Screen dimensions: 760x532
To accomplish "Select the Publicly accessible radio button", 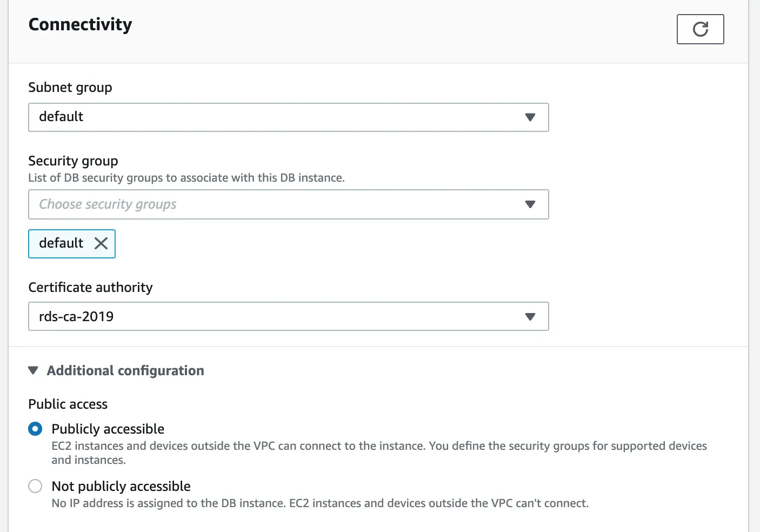I will (x=35, y=429).
